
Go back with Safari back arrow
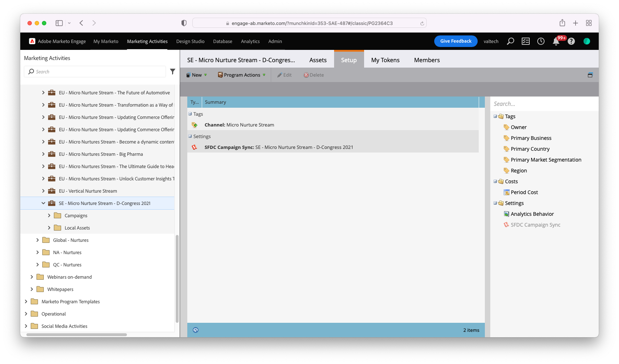click(x=81, y=23)
